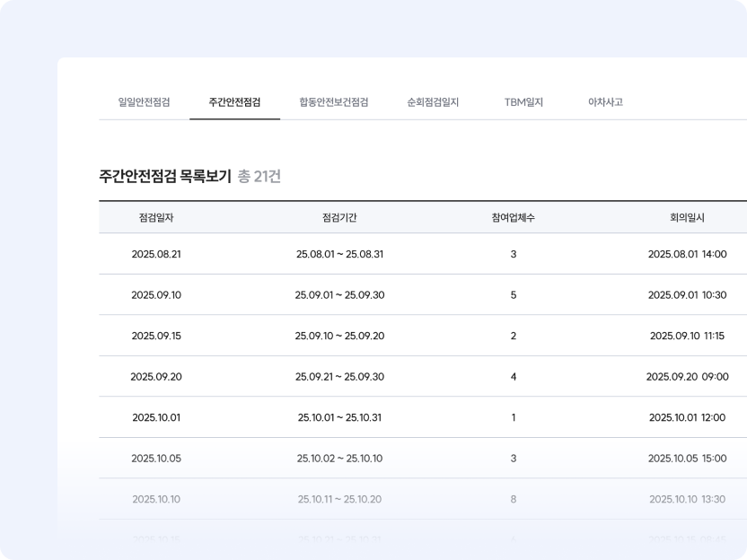Open the TBM일지 tab

click(x=523, y=102)
